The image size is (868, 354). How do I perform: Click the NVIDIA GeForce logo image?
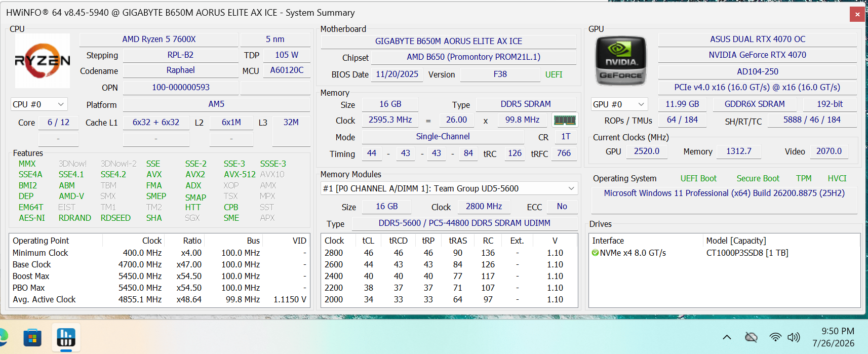point(621,61)
